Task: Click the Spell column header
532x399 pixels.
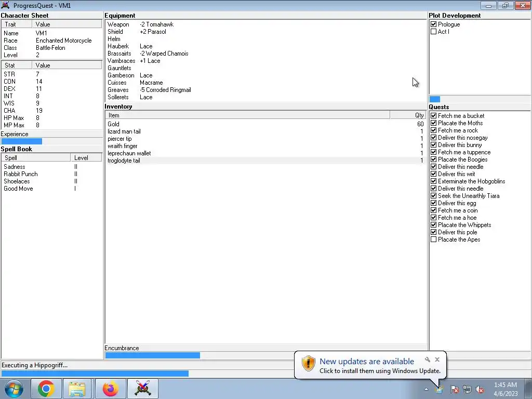Action: (36, 158)
